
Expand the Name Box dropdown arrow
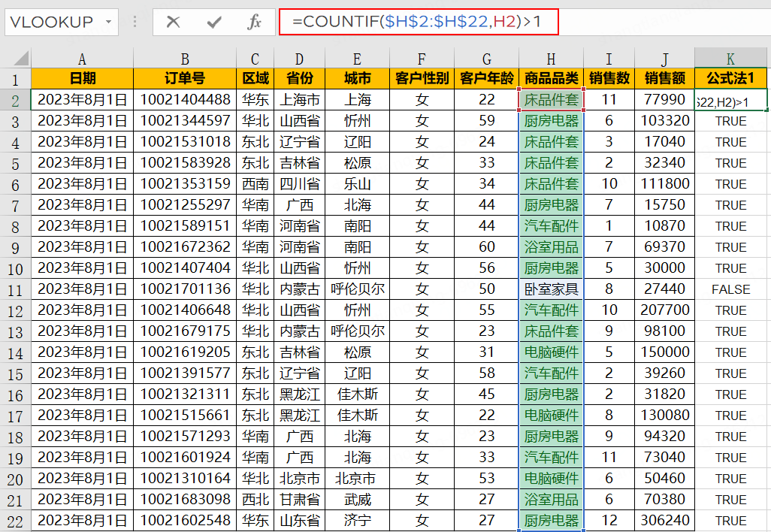110,23
